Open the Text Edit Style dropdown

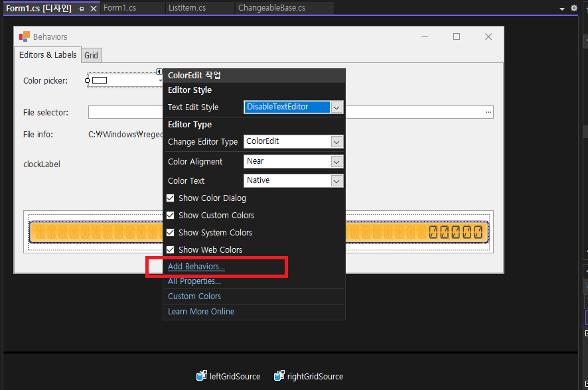336,107
